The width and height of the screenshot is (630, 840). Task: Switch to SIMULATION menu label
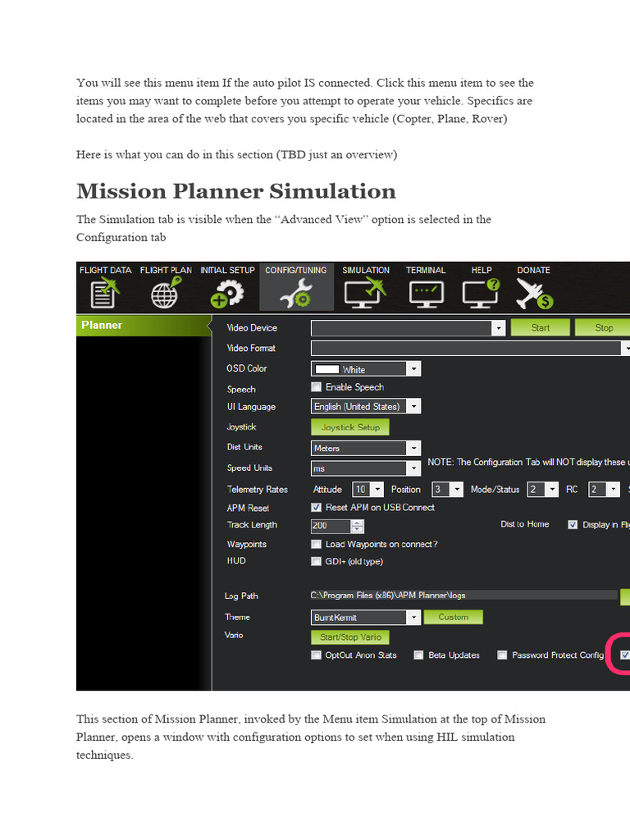click(366, 270)
